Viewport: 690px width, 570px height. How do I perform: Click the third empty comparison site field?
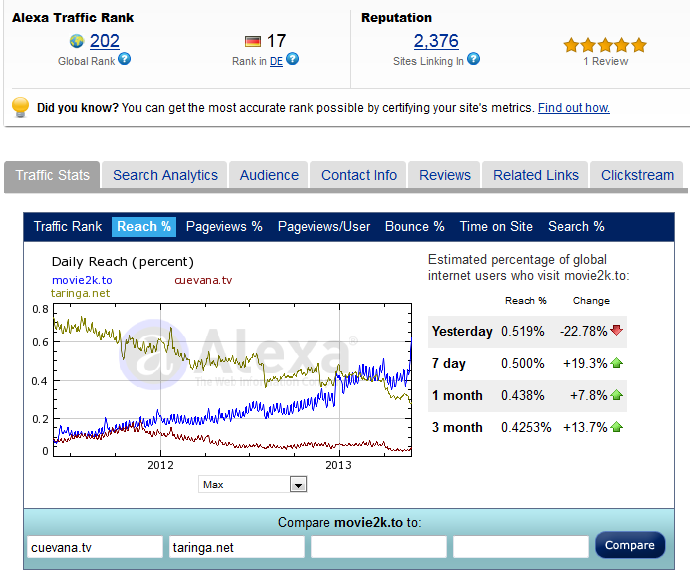click(x=379, y=547)
